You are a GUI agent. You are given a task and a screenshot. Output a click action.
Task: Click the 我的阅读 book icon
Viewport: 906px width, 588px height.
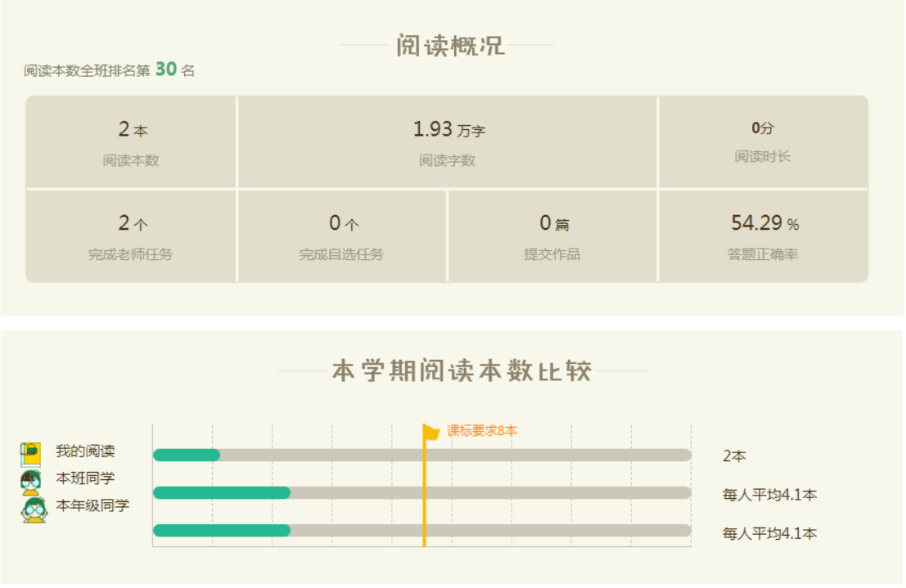[31, 452]
